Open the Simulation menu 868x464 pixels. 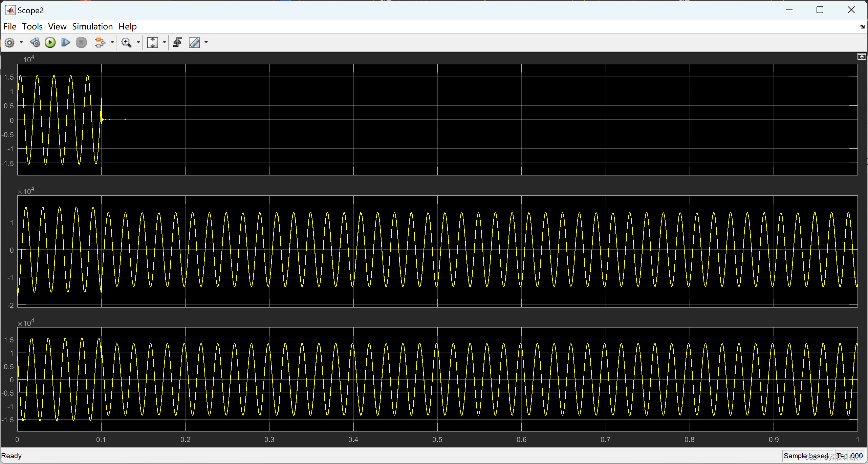point(92,26)
